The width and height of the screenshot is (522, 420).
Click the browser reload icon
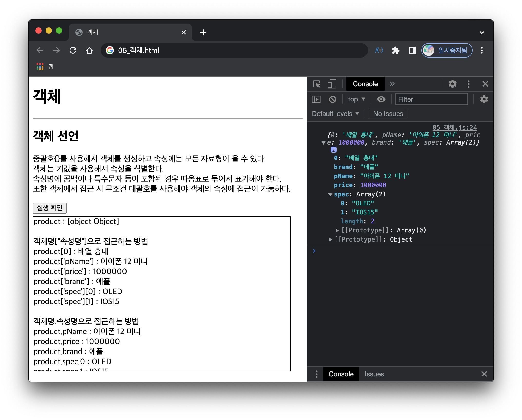pos(73,50)
